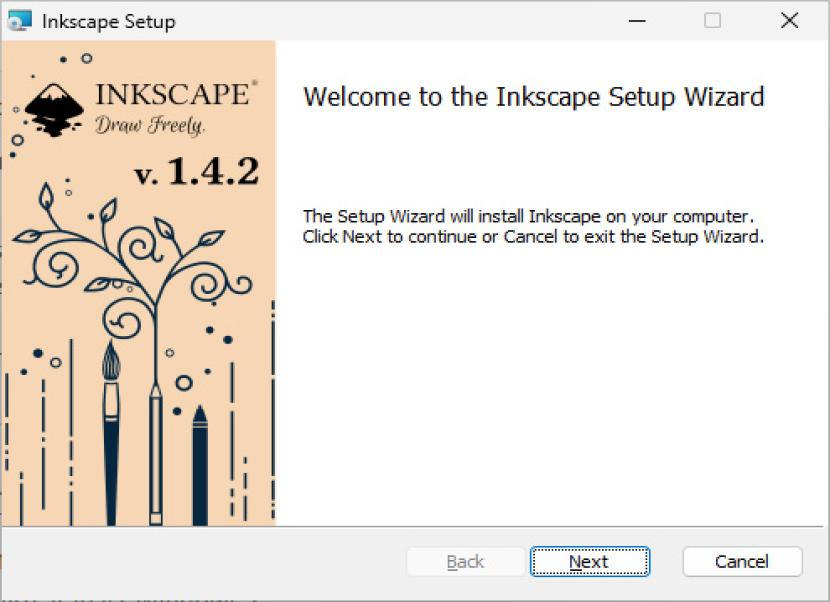Cancel the Inkscape installation
The image size is (830, 602).
[x=742, y=561]
